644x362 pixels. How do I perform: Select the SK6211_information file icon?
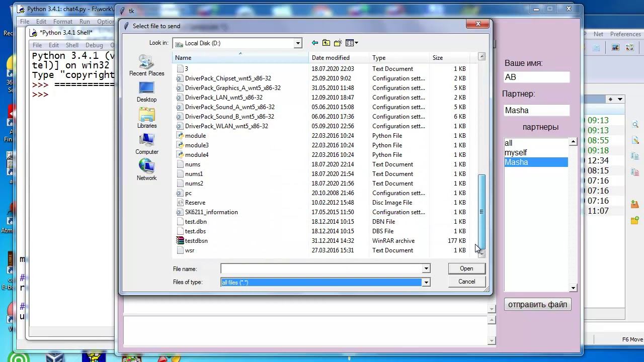click(180, 212)
